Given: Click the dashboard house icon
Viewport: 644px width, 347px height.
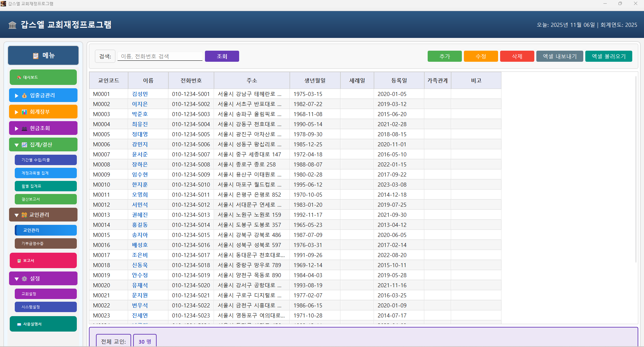Looking at the screenshot, I should pos(19,78).
